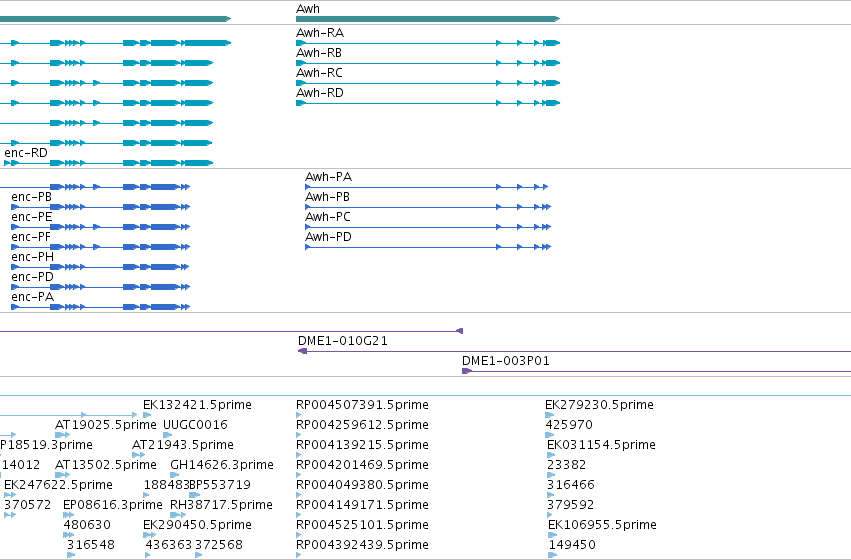This screenshot has width=851, height=560.
Task: Click the 379592 feature label
Action: (571, 505)
